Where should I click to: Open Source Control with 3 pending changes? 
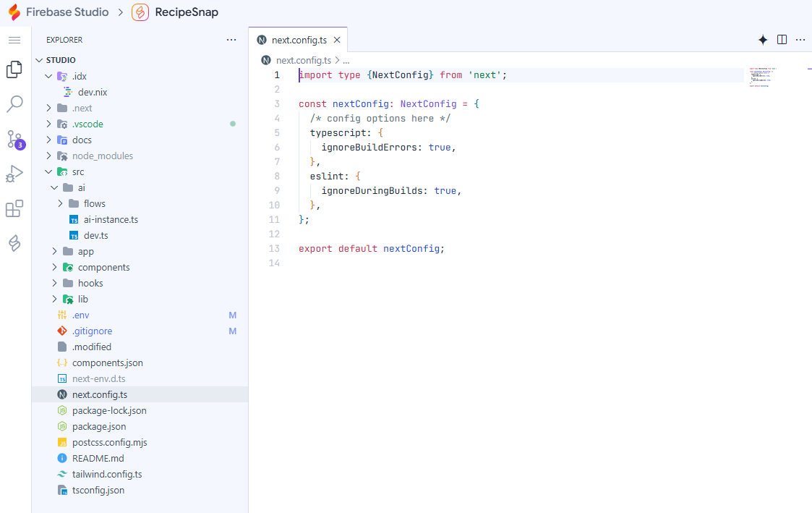(14, 139)
